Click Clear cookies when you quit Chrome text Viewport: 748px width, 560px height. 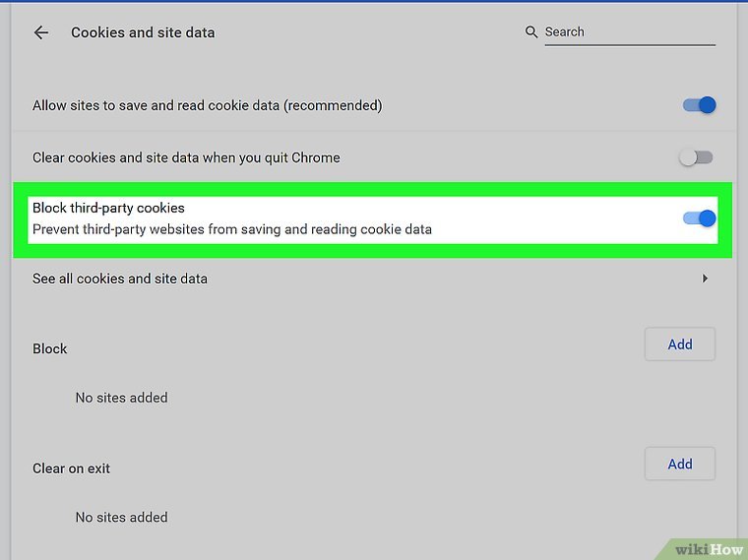pyautogui.click(x=186, y=157)
